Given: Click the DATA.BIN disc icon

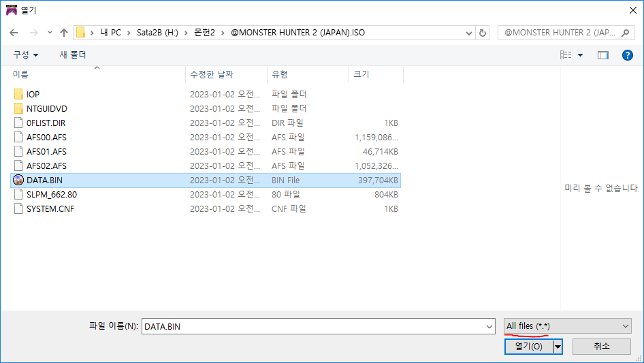Looking at the screenshot, I should pyautogui.click(x=18, y=180).
